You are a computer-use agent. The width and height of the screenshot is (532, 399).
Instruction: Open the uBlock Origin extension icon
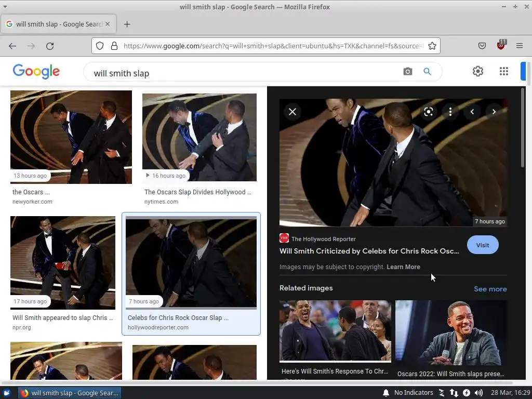(501, 45)
